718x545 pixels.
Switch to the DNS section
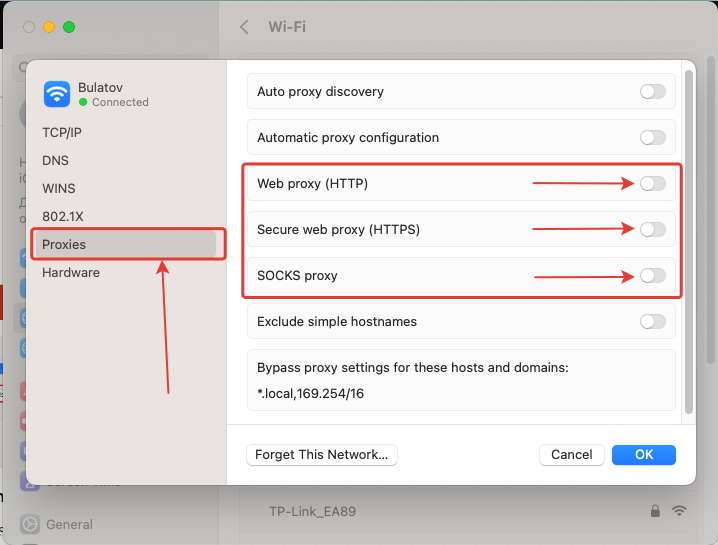click(55, 160)
